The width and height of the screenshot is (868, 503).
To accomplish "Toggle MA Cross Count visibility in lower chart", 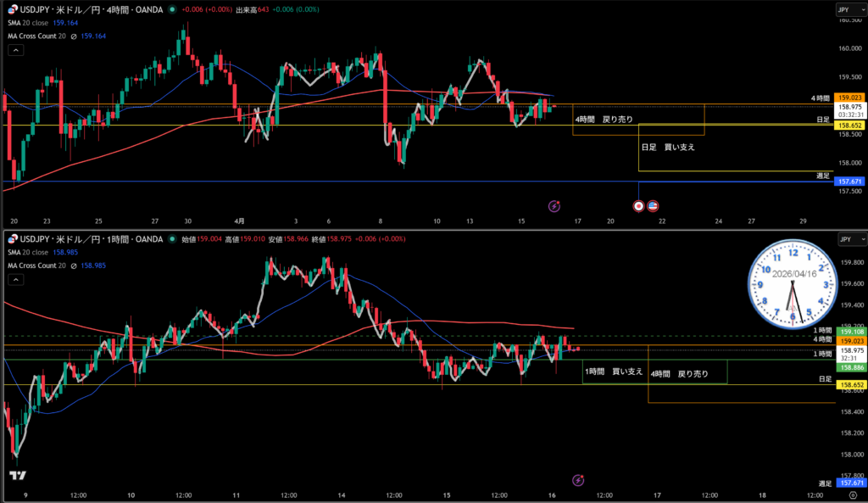I will coord(74,265).
